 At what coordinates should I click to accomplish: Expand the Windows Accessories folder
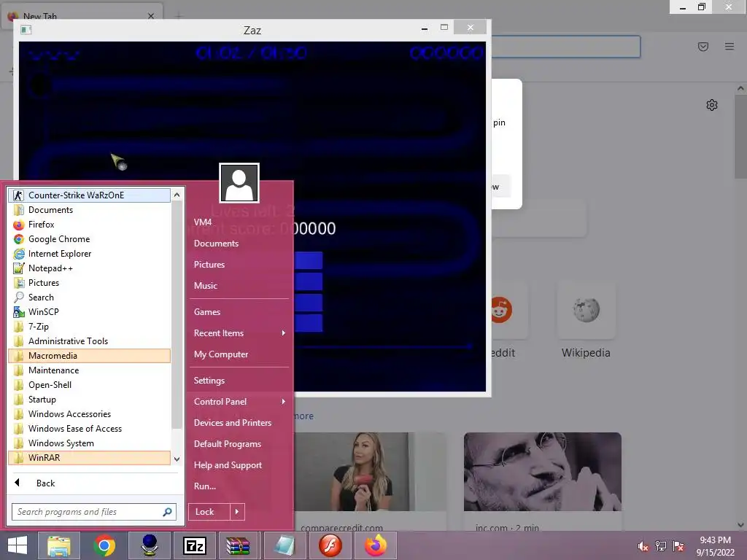pos(89,414)
